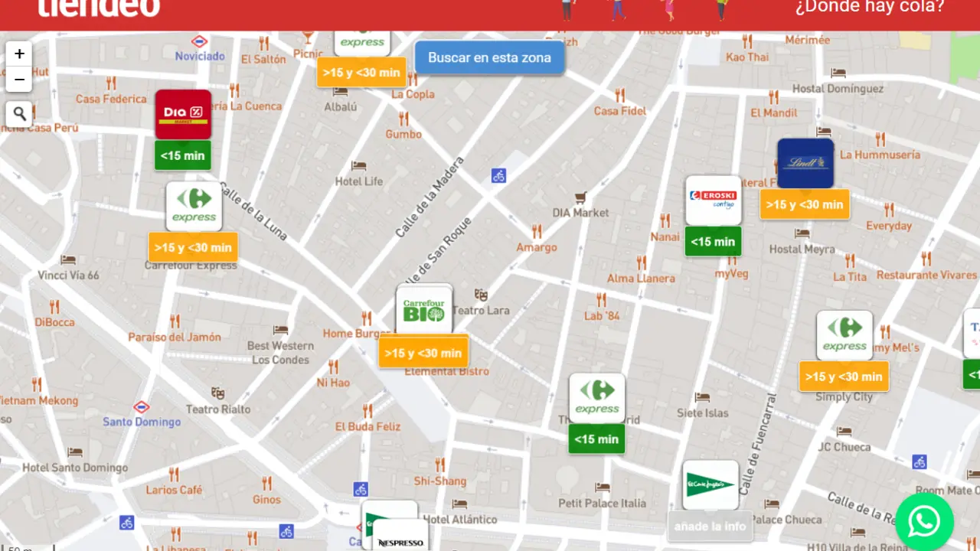Image resolution: width=980 pixels, height=551 pixels.
Task: Click the Santo Domingo metro station icon
Action: pyautogui.click(x=142, y=407)
